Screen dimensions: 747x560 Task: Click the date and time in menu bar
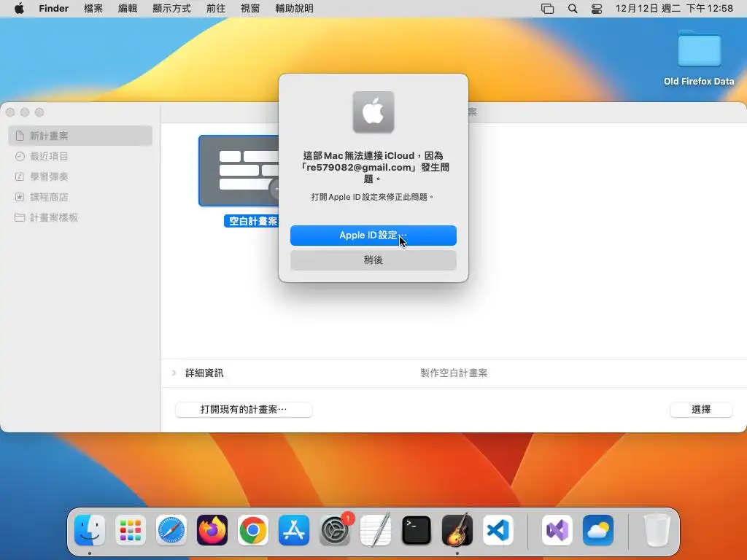tap(674, 9)
